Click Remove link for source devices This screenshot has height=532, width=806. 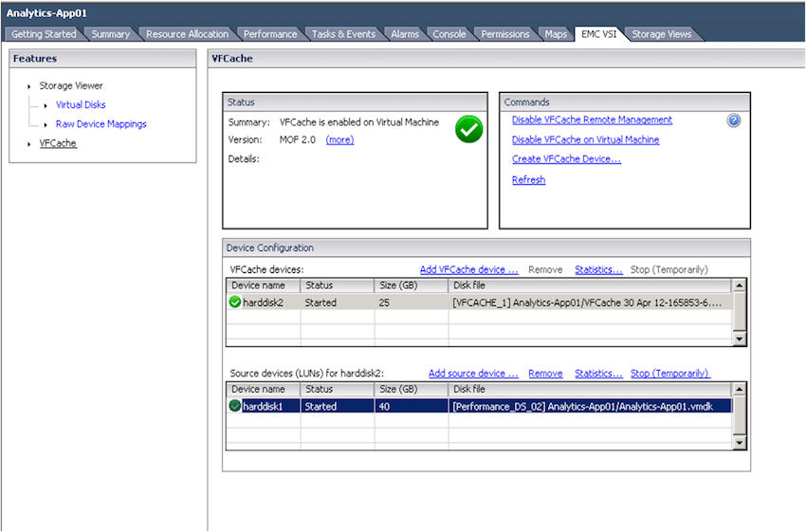[545, 374]
